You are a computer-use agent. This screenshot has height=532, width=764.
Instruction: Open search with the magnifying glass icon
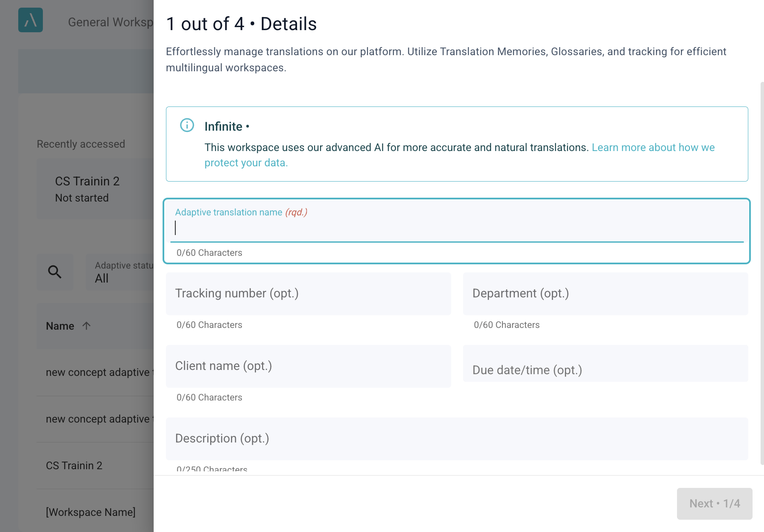[55, 272]
